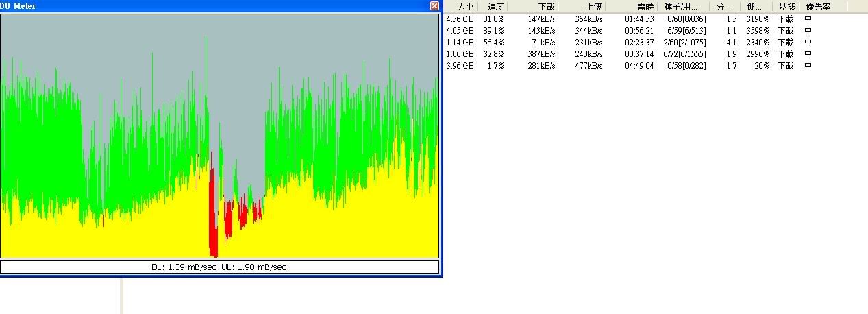Sort list by 下載 column header

(x=545, y=7)
